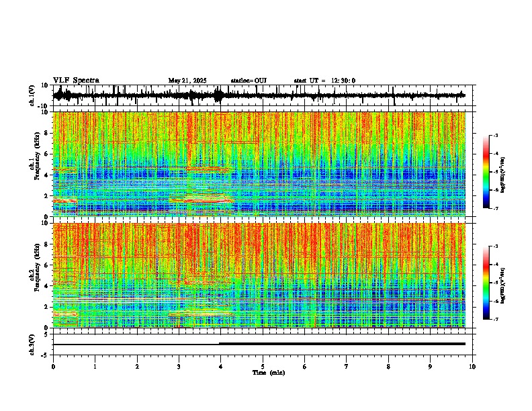Viewport: 532px width, 411px height.
Task: Click time axis tick label "9"
Action: pos(430,367)
